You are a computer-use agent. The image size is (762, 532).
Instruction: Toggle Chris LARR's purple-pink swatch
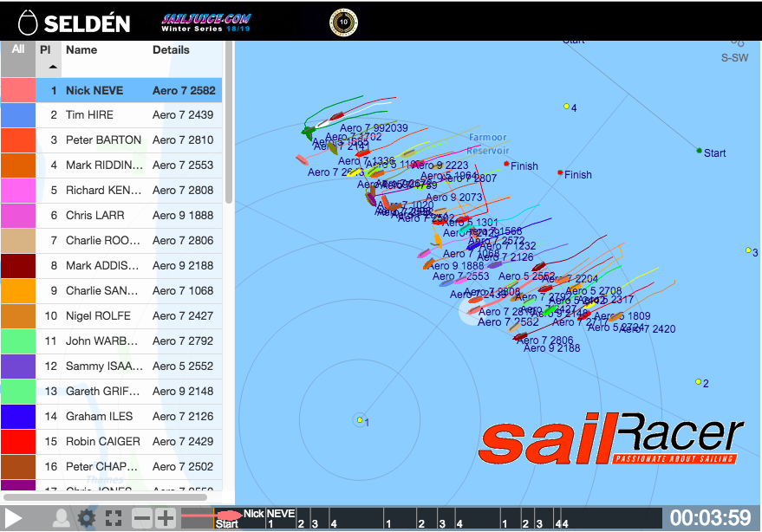pos(18,216)
